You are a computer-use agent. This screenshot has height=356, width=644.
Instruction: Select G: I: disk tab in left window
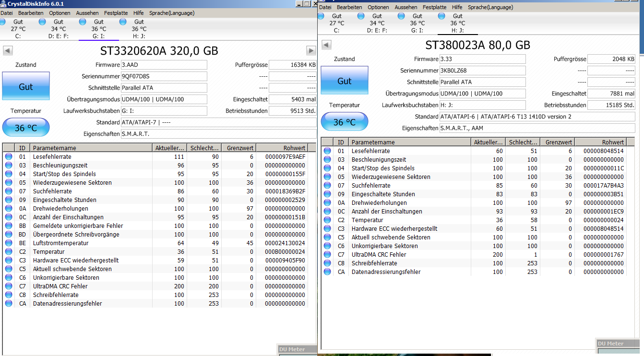click(x=98, y=29)
